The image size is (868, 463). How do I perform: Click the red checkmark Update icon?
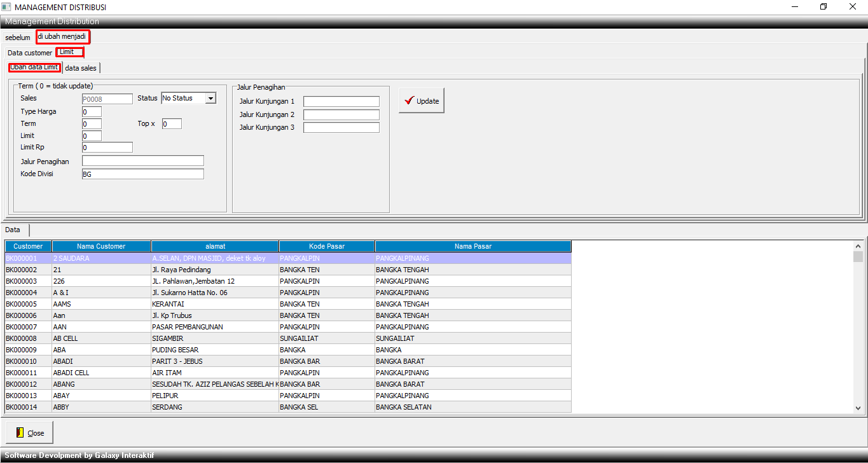pos(409,100)
